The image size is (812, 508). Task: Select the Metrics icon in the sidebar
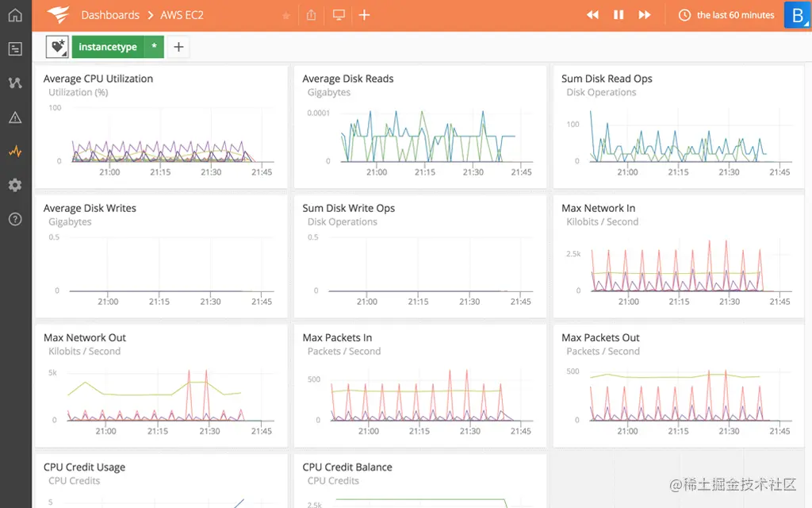point(14,83)
